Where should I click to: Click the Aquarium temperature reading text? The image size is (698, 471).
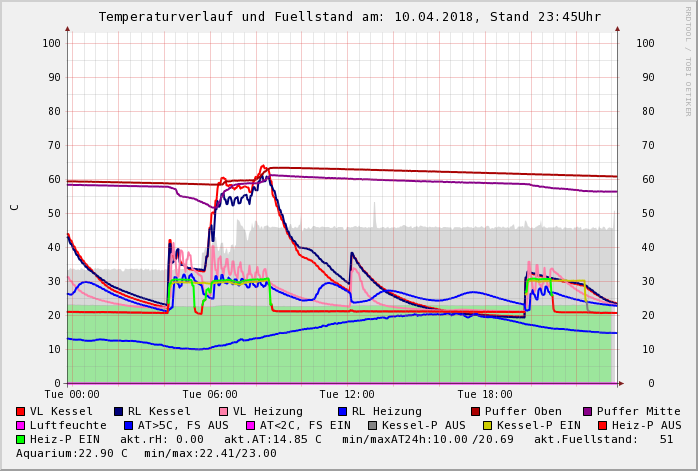coord(68,453)
